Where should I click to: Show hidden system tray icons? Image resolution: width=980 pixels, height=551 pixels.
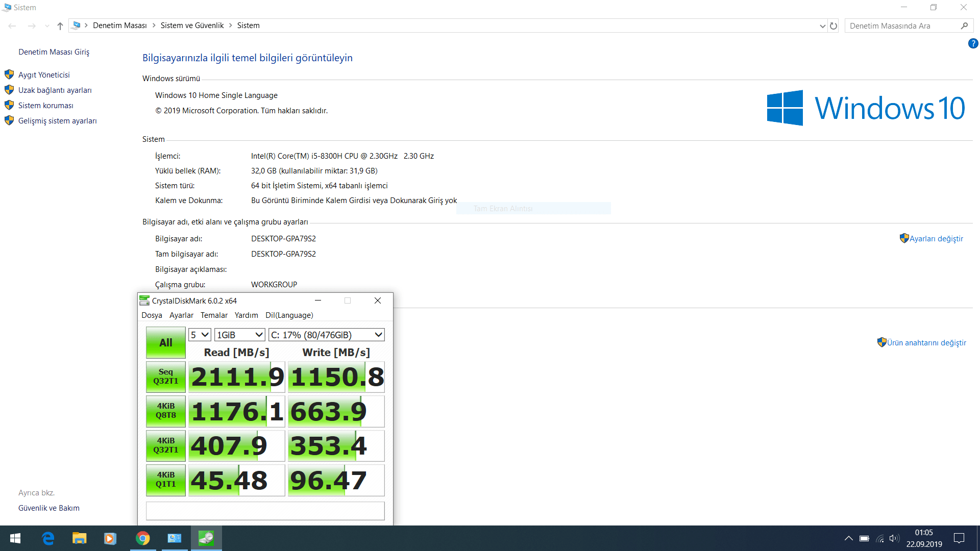point(848,538)
